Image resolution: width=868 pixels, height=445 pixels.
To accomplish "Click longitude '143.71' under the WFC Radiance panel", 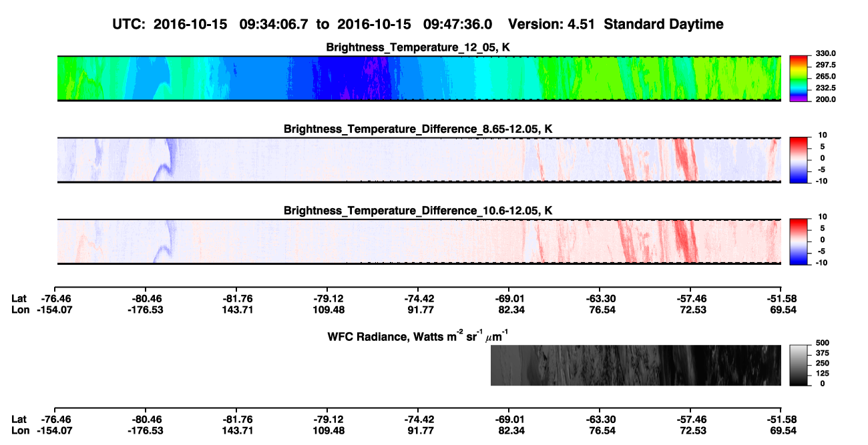I will [236, 431].
